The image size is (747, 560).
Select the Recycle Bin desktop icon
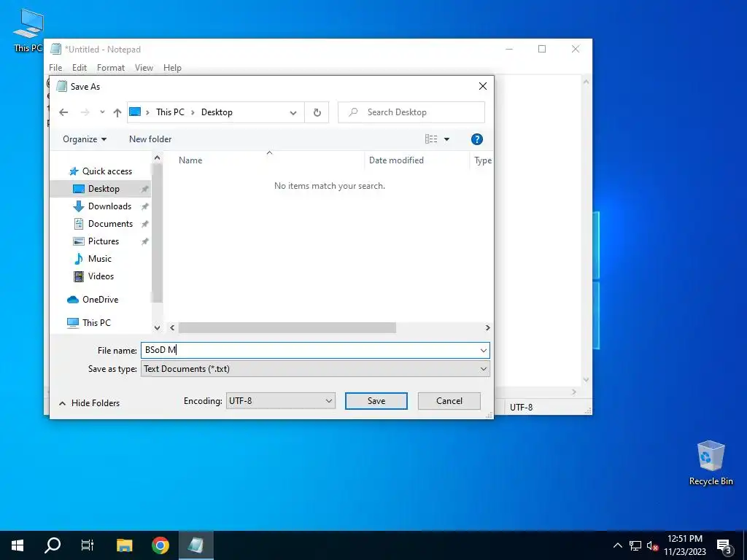tap(711, 463)
